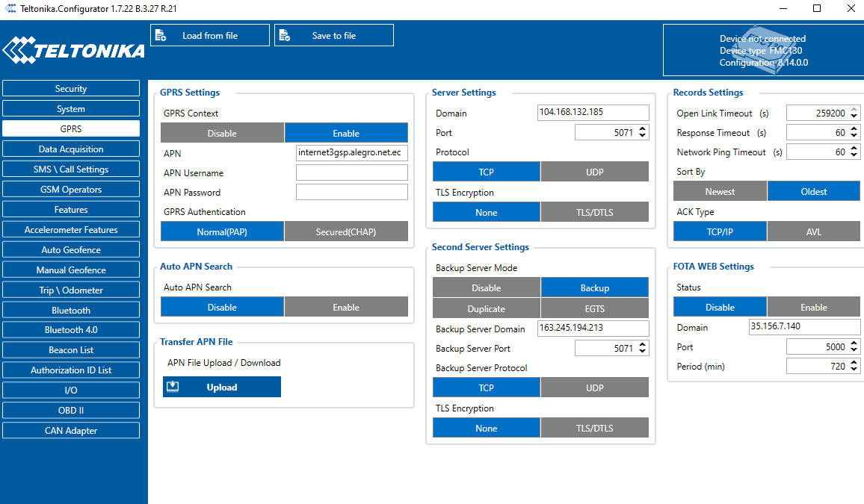Choose TLS/DTLS for Second Server
Image resolution: width=864 pixels, height=504 pixels.
(594, 428)
